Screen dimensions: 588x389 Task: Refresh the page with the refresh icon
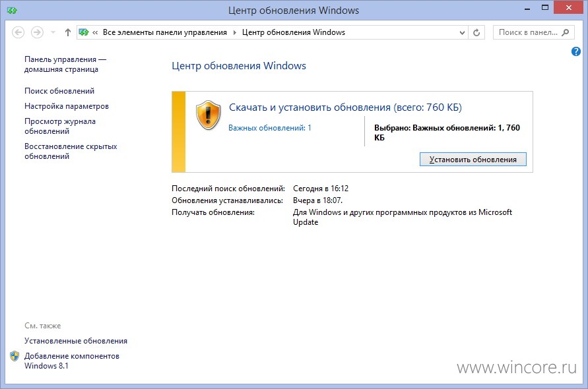(476, 32)
